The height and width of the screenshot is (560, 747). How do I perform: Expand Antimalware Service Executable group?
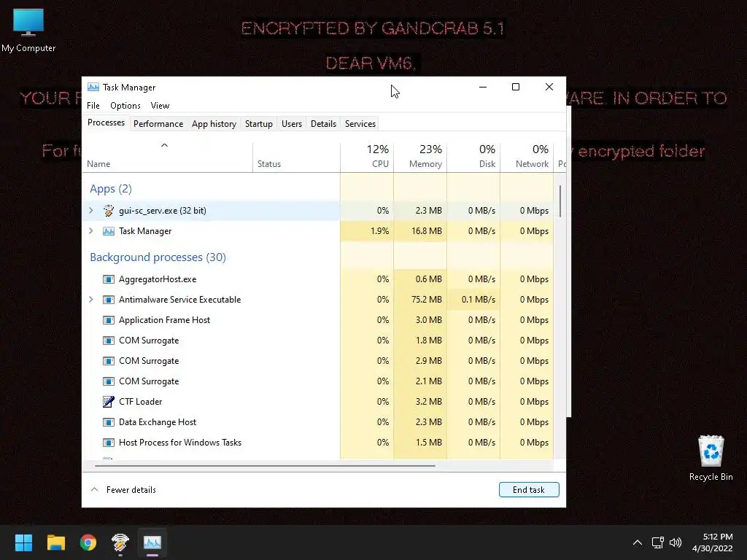[91, 300]
